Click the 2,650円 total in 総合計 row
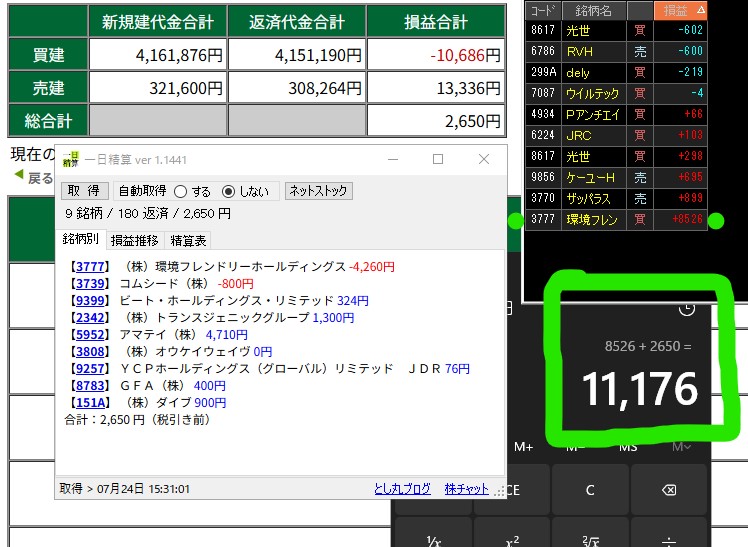Image resolution: width=748 pixels, height=547 pixels. point(436,121)
